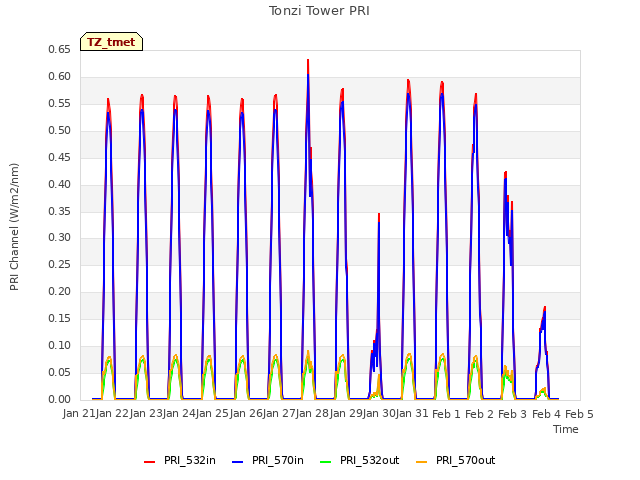The height and width of the screenshot is (480, 640).
Task: Select the PRI_532out legend entry
Action: tap(360, 460)
